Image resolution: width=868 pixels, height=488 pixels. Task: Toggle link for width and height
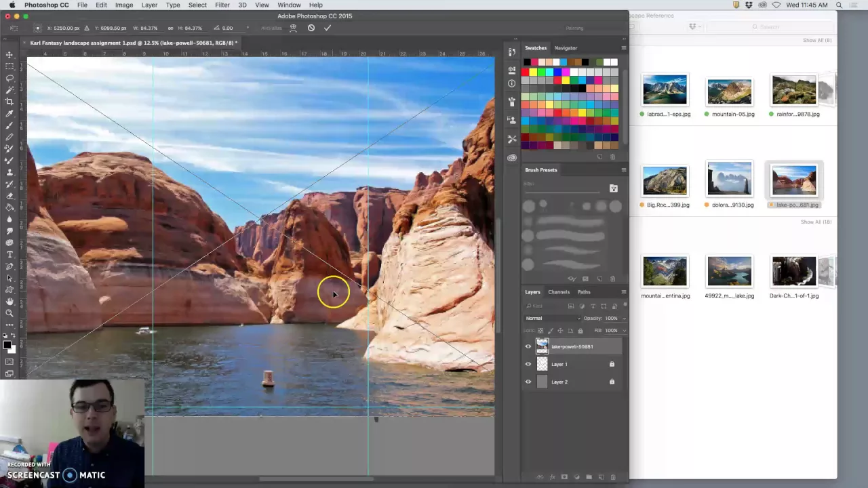point(170,28)
